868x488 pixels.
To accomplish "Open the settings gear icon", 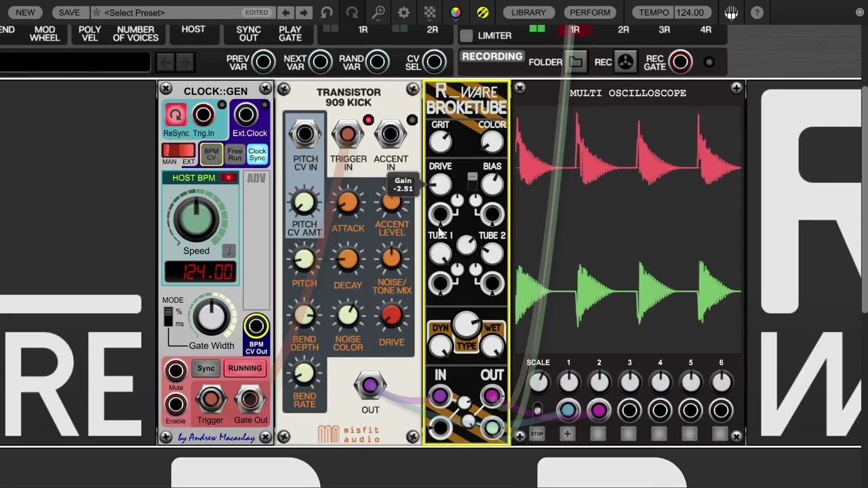I will [403, 12].
